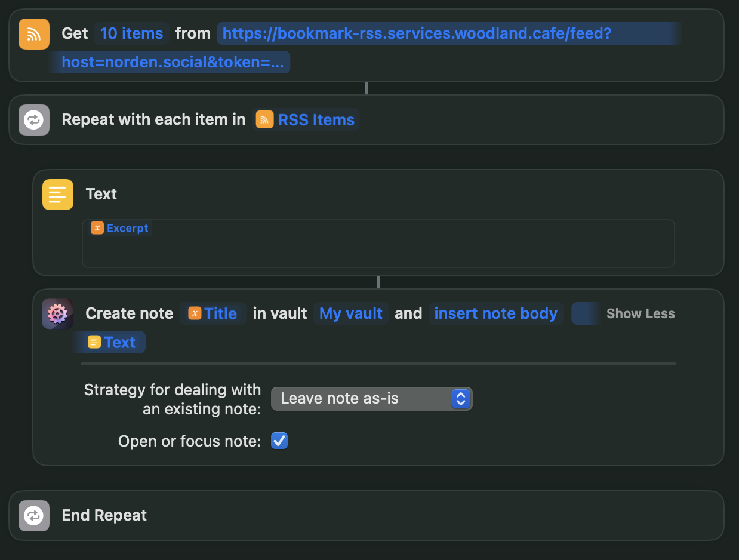This screenshot has height=560, width=739.
Task: Click inside the Text action content box
Action: pyautogui.click(x=378, y=251)
